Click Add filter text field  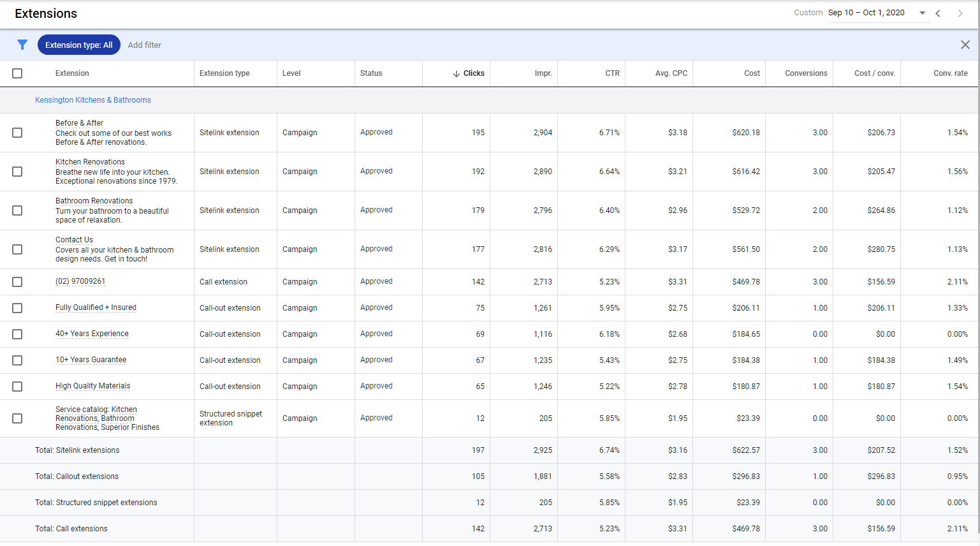point(145,45)
